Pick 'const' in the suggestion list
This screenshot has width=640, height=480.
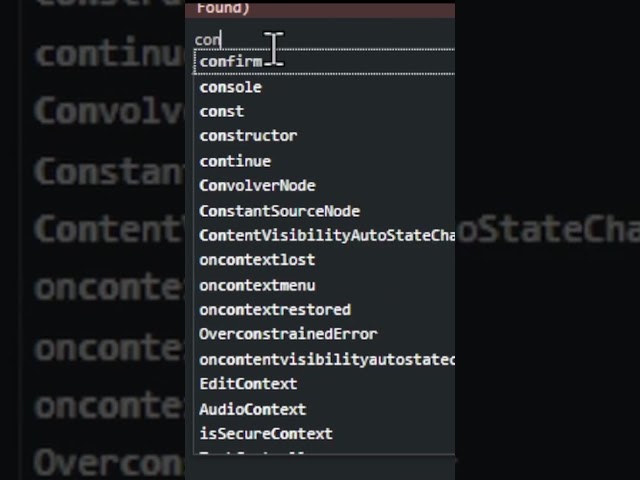(222, 111)
